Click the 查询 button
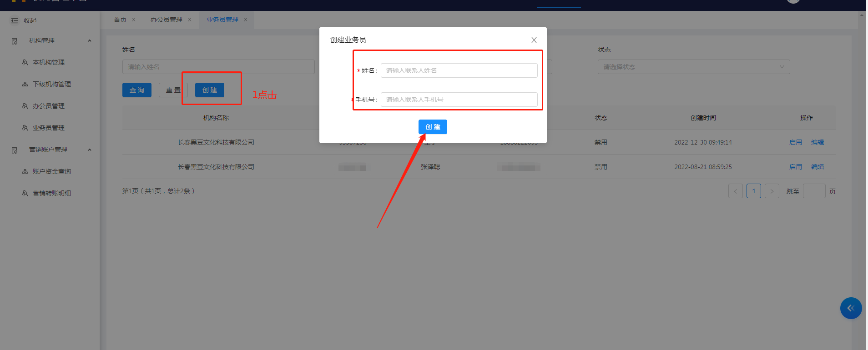Image resolution: width=868 pixels, height=350 pixels. coord(137,90)
